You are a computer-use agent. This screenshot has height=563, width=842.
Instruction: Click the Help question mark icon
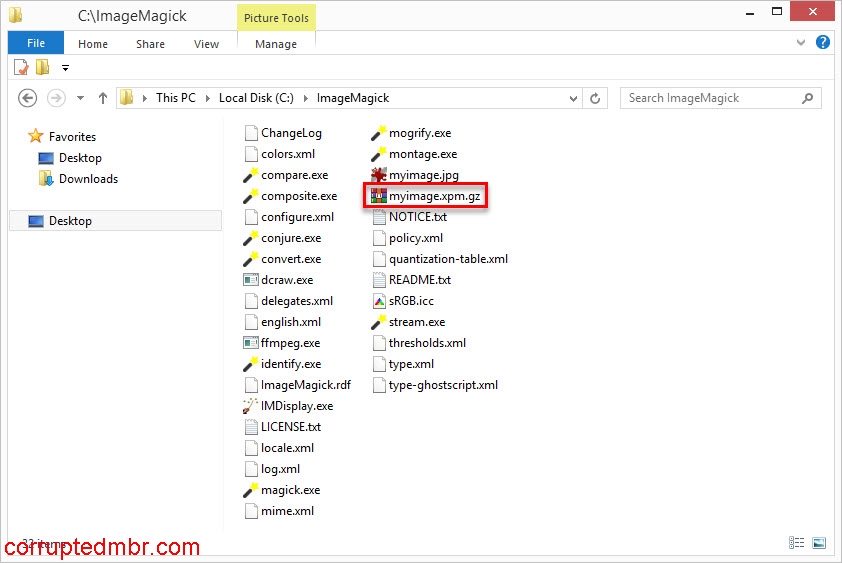(823, 43)
